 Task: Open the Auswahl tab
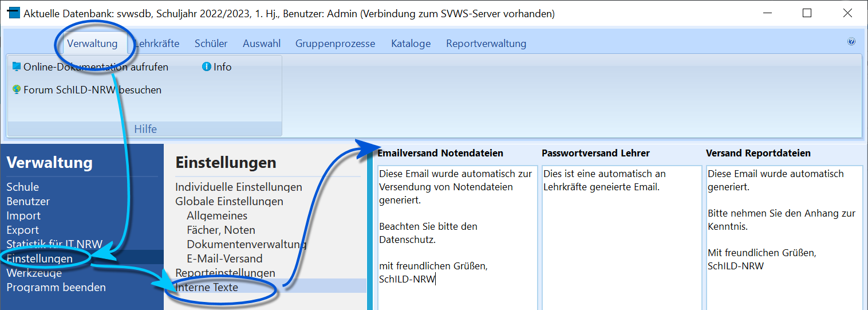(x=262, y=44)
